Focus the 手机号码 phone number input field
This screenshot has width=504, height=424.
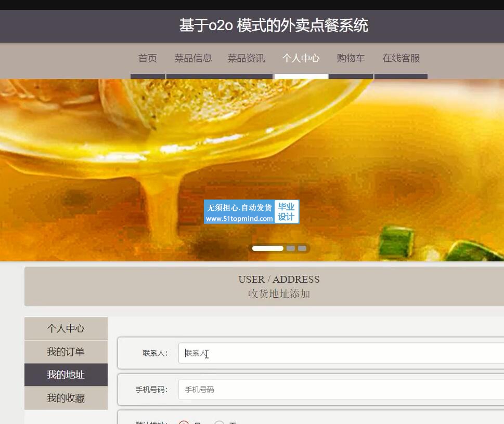pyautogui.click(x=341, y=390)
